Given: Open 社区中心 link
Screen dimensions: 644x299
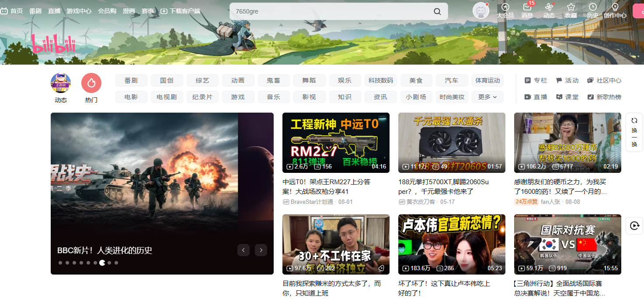Looking at the screenshot, I should click(x=604, y=80).
